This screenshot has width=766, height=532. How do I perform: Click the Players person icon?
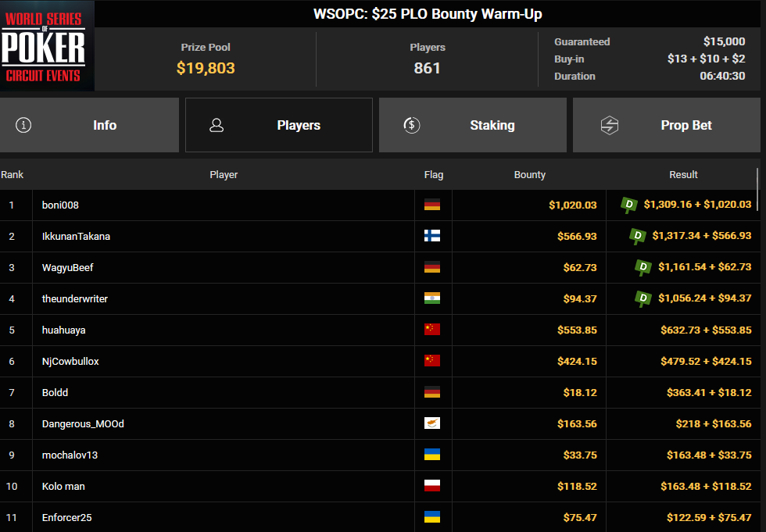217,125
